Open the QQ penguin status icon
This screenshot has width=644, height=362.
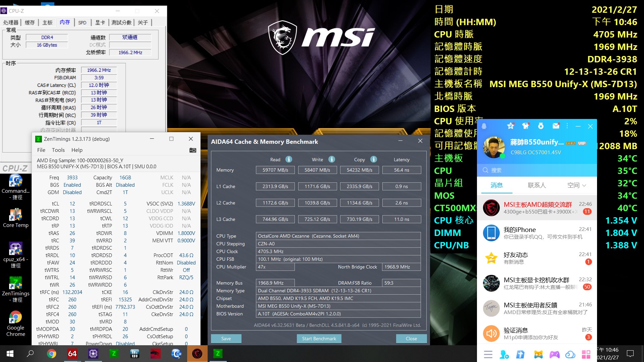tap(484, 126)
